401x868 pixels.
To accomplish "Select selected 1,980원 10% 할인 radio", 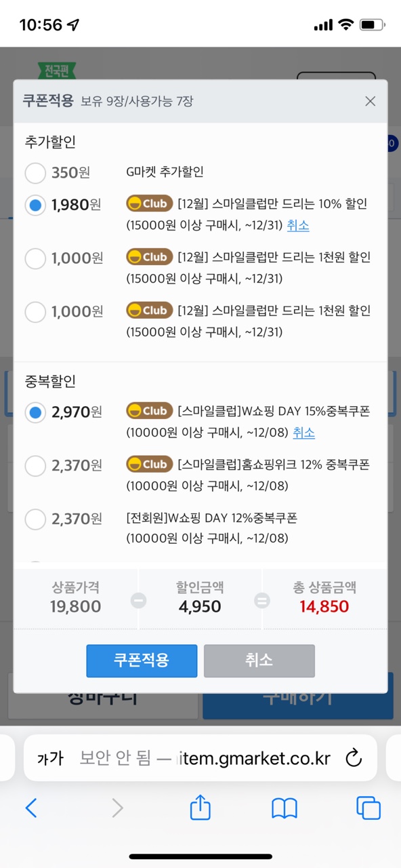I will 35,205.
